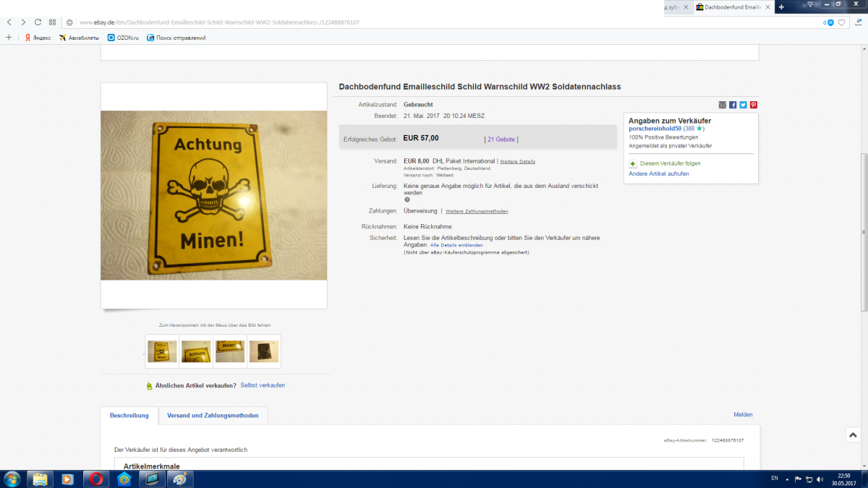Expand 'Alle Details einblenden' link
The width and height of the screenshot is (868, 488).
(x=456, y=245)
